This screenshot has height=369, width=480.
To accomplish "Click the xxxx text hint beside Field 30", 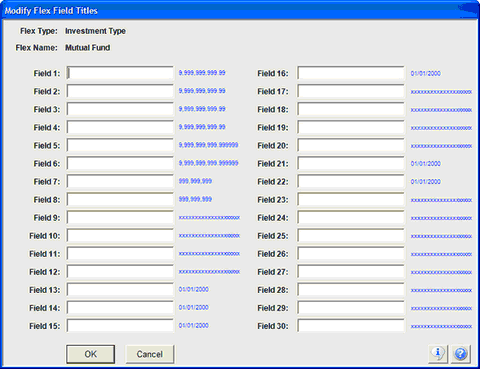I will pos(441,326).
